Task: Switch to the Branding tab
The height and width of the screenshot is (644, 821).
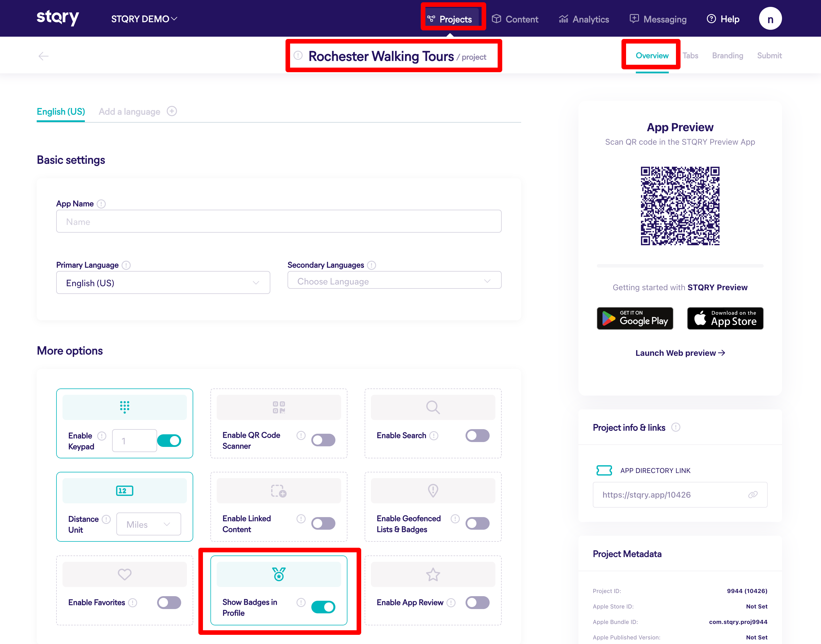Action: (728, 55)
